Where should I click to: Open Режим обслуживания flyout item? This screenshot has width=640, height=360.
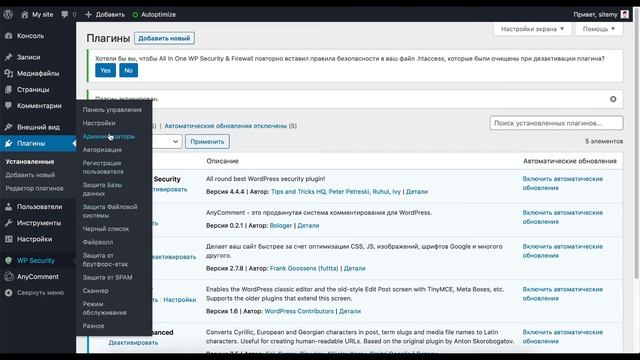pyautogui.click(x=104, y=308)
